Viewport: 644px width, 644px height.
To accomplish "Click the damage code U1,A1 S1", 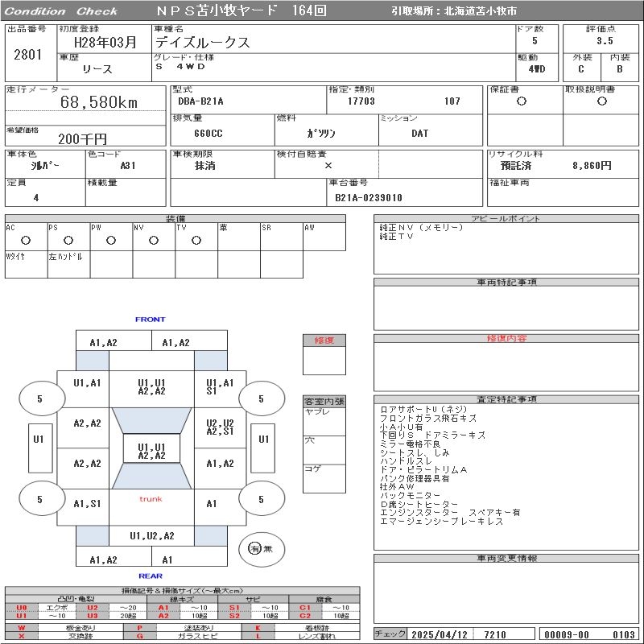I will 220,387.
